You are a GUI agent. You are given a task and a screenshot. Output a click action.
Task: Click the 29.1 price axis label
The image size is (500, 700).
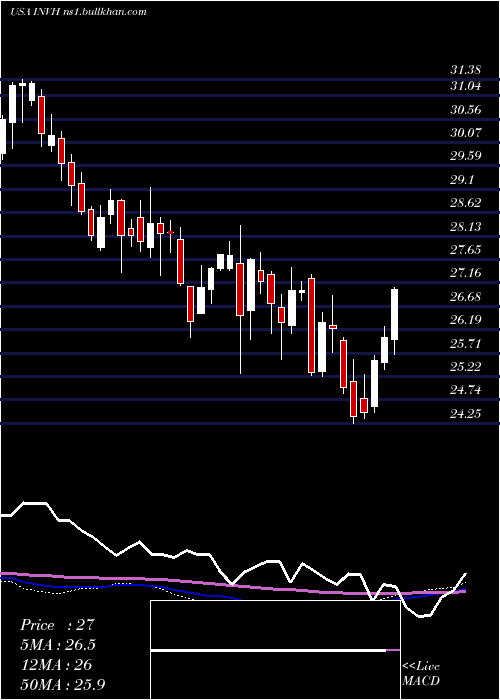pos(462,179)
